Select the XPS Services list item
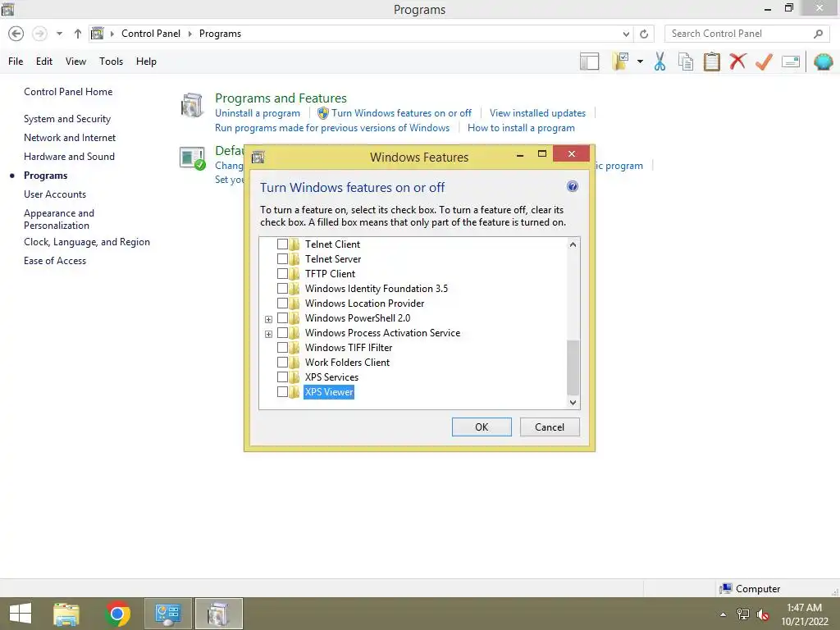 331,377
